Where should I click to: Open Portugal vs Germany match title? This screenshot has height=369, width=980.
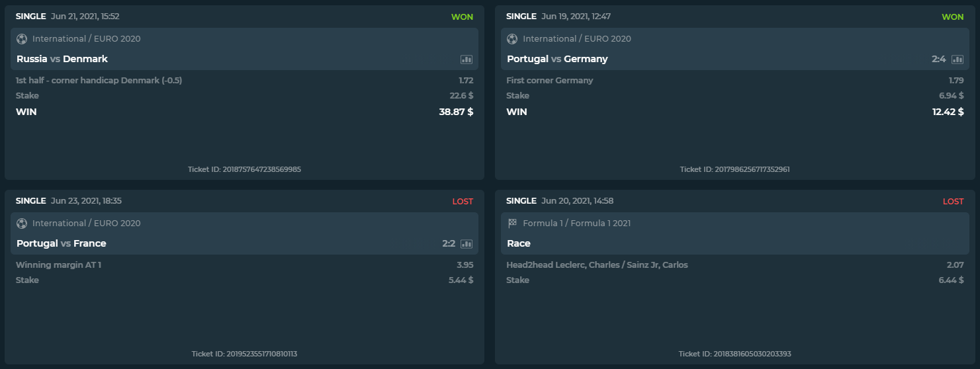[x=557, y=59]
